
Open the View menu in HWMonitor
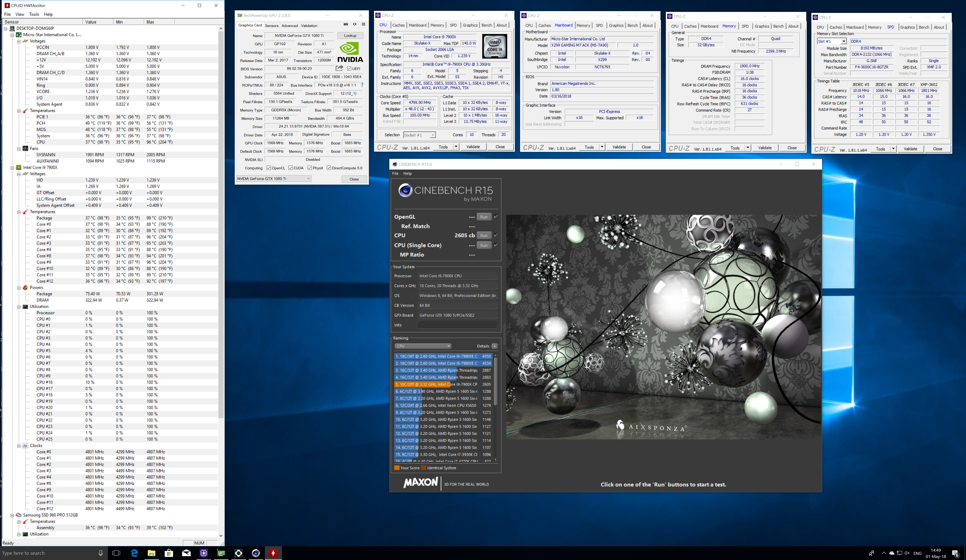pyautogui.click(x=19, y=14)
